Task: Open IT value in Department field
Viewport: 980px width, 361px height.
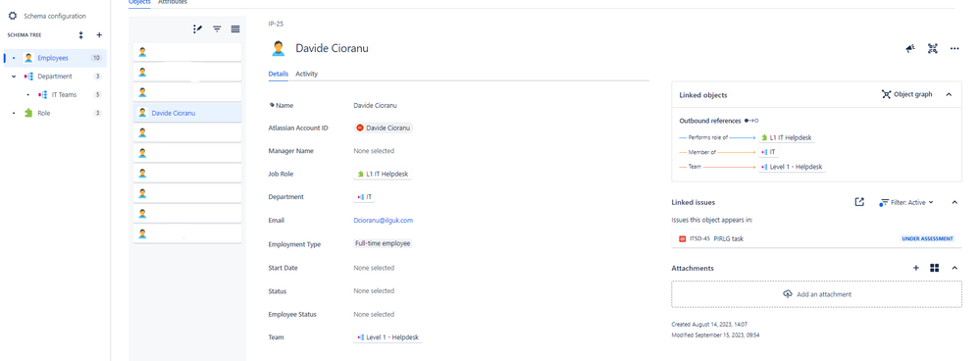Action: click(x=364, y=197)
